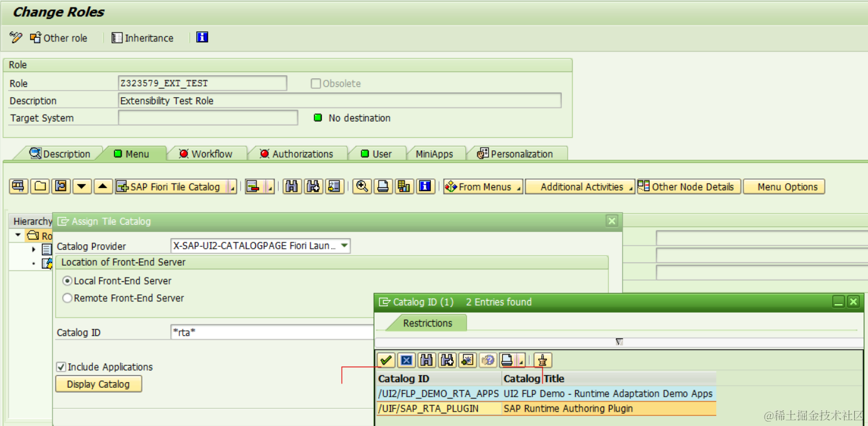Open the dropdown arrow beside the delete node icon
The height and width of the screenshot is (426, 868).
(x=270, y=187)
